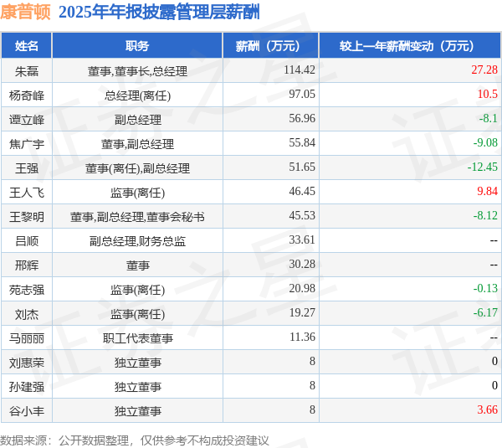Image resolution: width=502 pixels, height=448 pixels.
Task: Select the name cell 苑志强
Action: (x=26, y=289)
